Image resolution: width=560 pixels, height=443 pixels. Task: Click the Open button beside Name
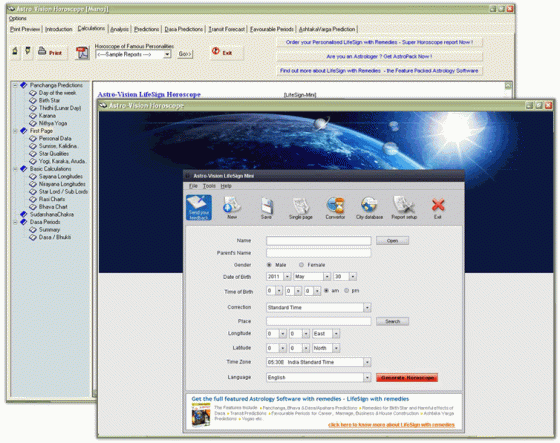392,241
